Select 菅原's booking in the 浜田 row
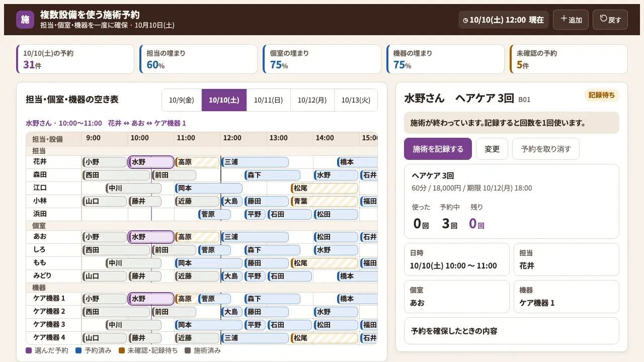Image resolution: width=644 pixels, height=362 pixels. click(x=214, y=214)
